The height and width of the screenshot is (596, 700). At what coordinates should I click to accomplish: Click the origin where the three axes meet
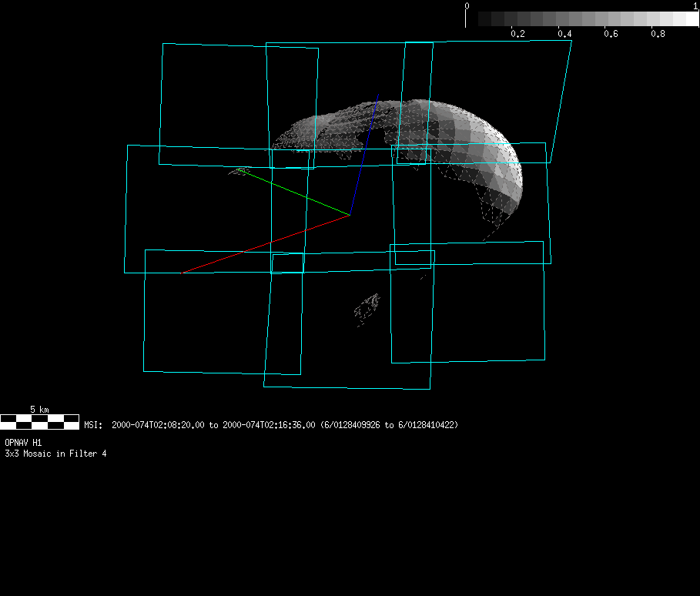click(350, 215)
